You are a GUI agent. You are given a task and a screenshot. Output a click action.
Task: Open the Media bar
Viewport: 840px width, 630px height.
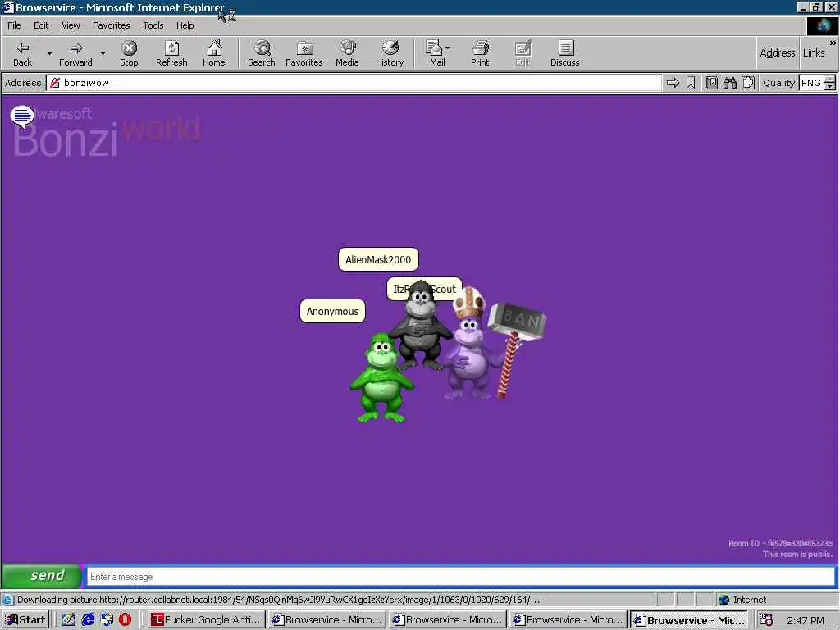347,53
